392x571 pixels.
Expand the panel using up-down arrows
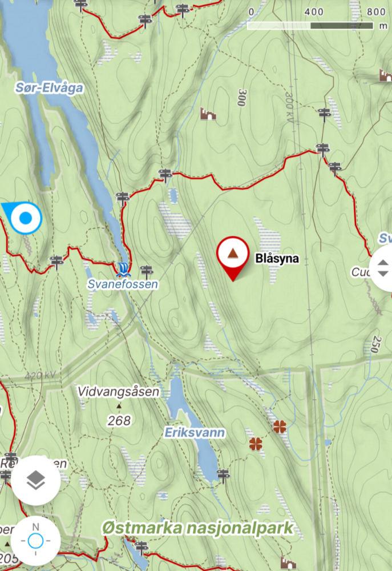[382, 268]
